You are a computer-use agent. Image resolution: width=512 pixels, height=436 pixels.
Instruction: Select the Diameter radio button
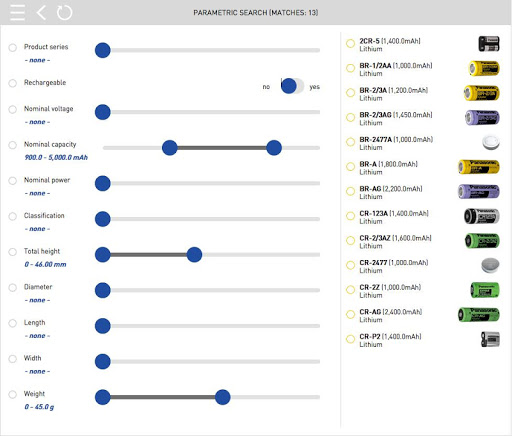click(x=13, y=288)
